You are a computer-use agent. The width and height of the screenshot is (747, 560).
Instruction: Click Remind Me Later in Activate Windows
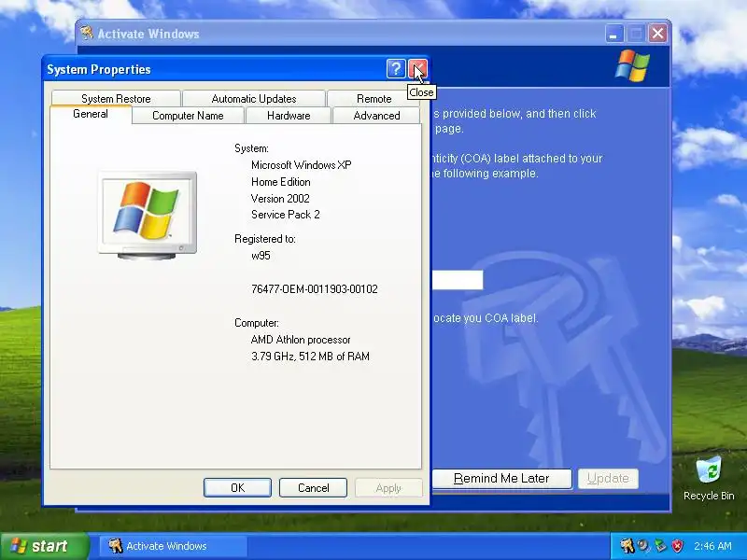[501, 478]
